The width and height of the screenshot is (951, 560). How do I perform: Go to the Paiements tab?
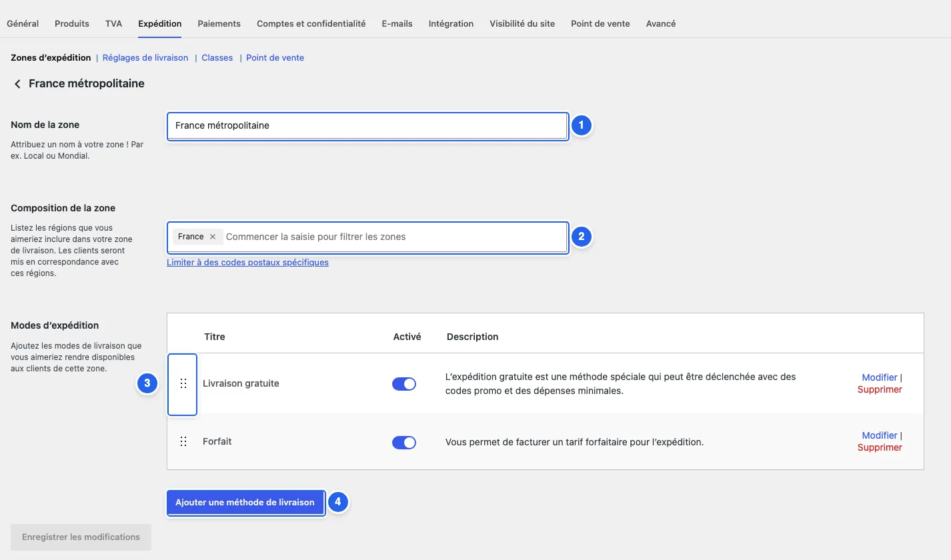219,23
